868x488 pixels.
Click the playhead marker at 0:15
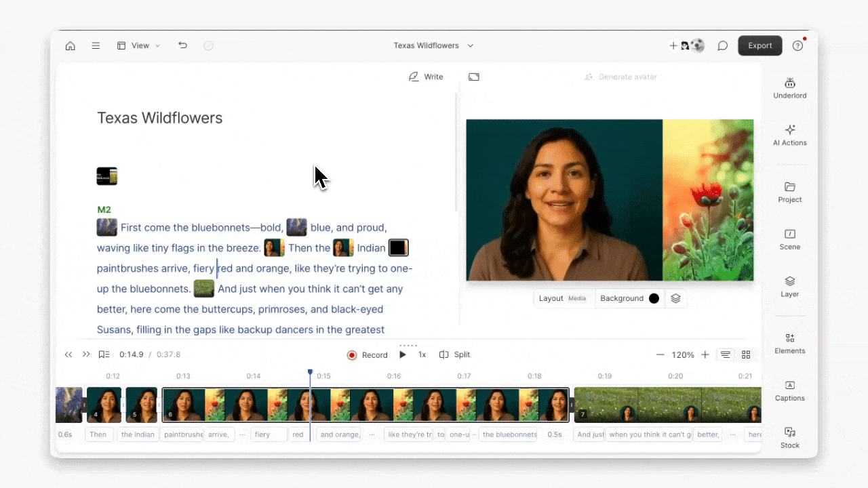tap(310, 372)
